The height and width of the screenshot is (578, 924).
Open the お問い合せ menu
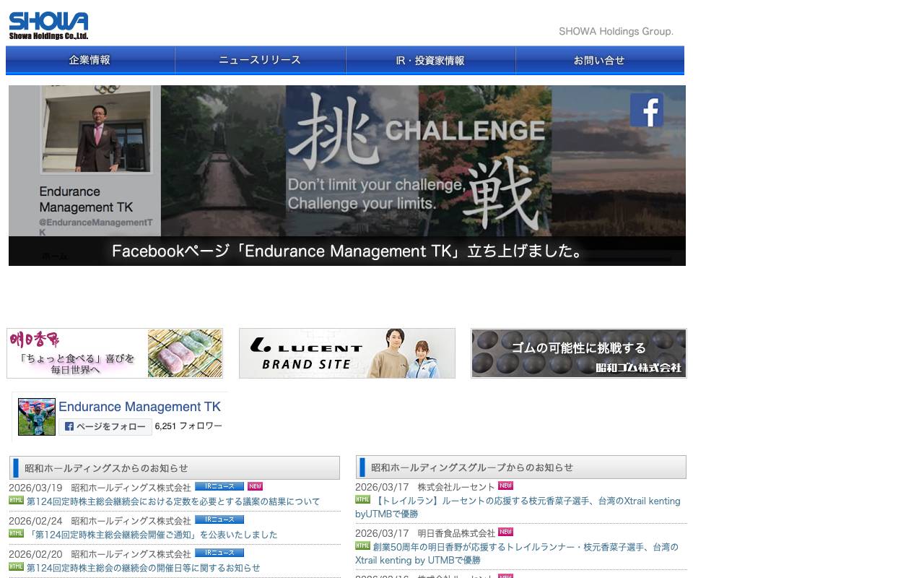coord(599,61)
